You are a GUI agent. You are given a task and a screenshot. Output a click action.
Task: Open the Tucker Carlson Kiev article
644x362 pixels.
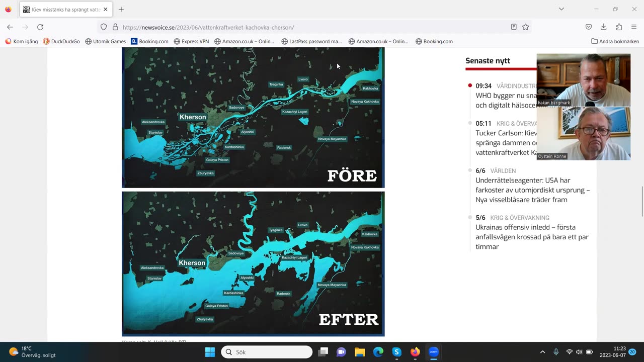point(506,143)
